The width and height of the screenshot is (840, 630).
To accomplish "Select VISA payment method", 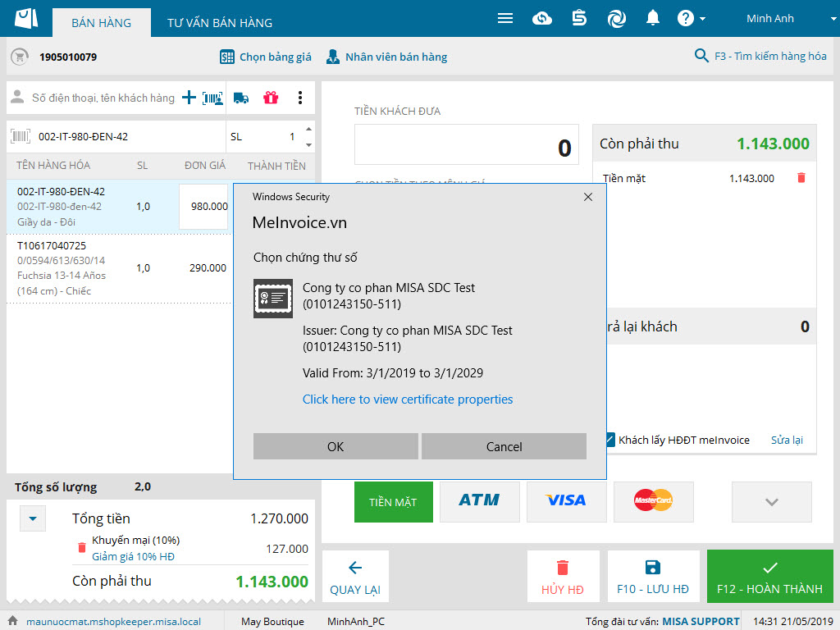I will pyautogui.click(x=566, y=502).
